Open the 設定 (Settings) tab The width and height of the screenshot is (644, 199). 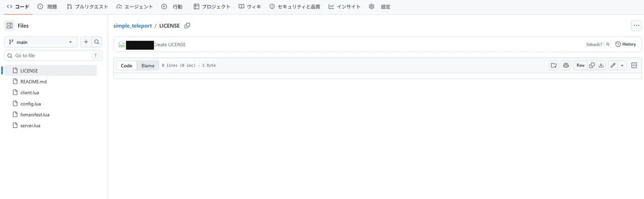(379, 7)
